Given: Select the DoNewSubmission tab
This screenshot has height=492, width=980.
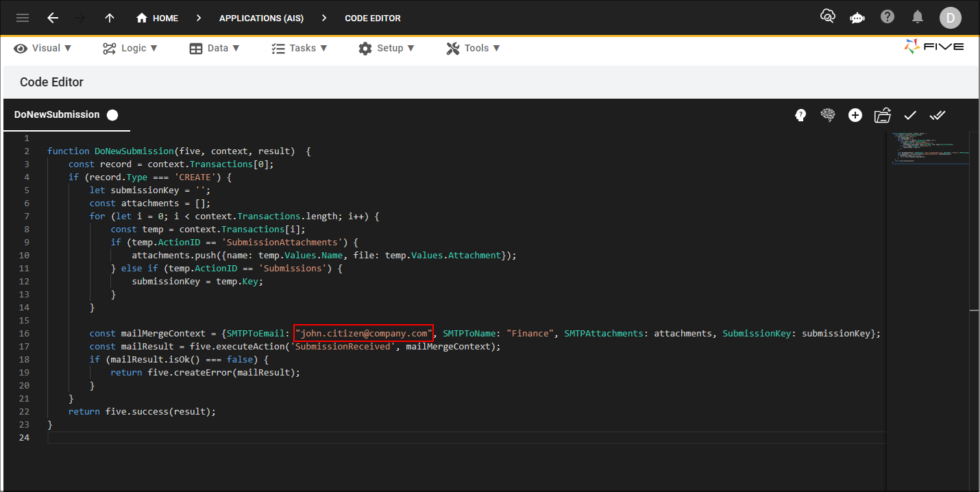Looking at the screenshot, I should pyautogui.click(x=57, y=115).
